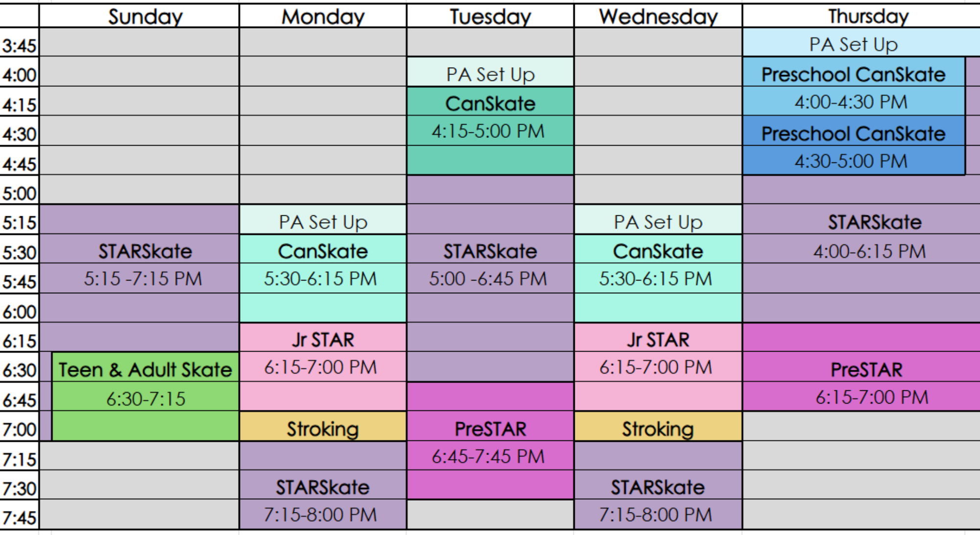This screenshot has height=535, width=980.
Task: Click first Preschool CanSkate 4:00-4:30 cell
Action: tap(854, 87)
